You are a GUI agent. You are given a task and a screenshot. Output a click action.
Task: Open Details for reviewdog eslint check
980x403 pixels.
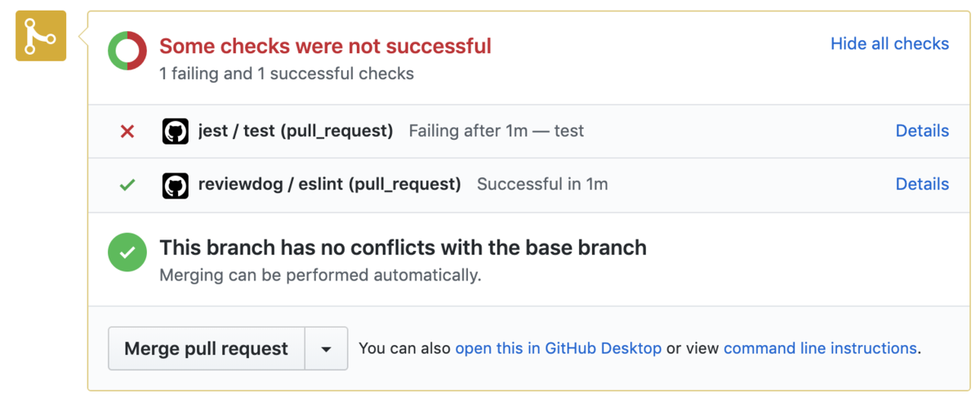(x=922, y=184)
